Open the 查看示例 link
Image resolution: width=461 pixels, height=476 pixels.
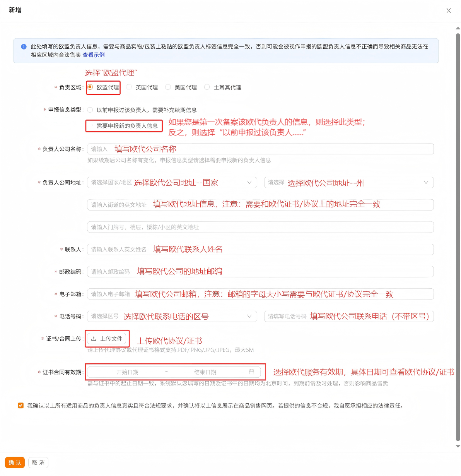point(94,55)
